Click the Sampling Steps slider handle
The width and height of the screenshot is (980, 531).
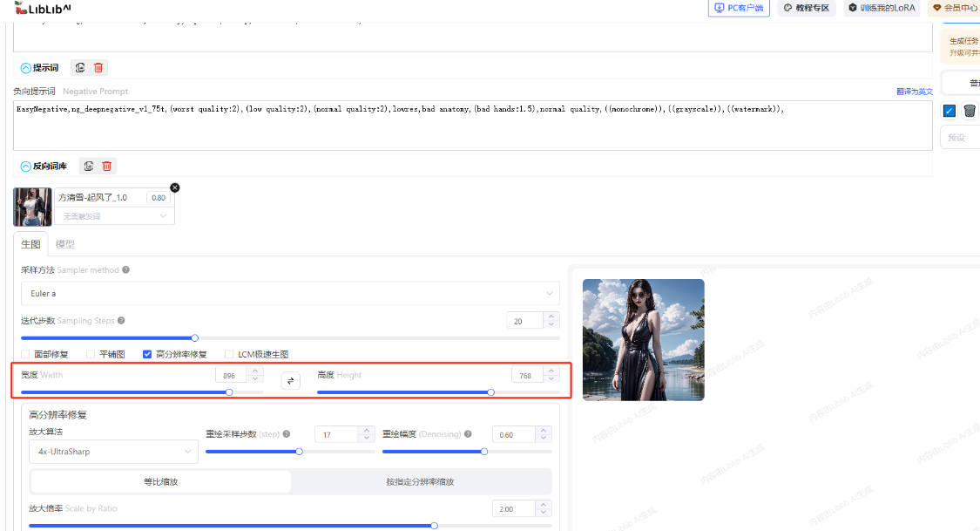coord(195,337)
